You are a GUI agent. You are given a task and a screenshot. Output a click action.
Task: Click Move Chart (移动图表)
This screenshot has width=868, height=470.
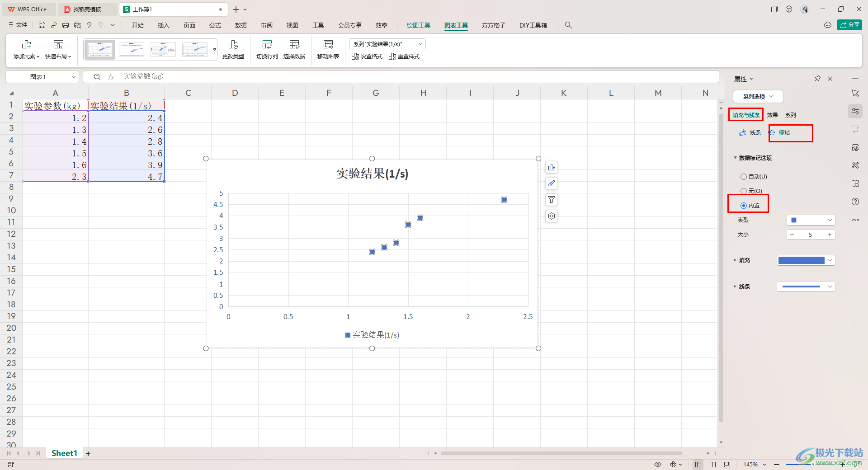coord(328,50)
